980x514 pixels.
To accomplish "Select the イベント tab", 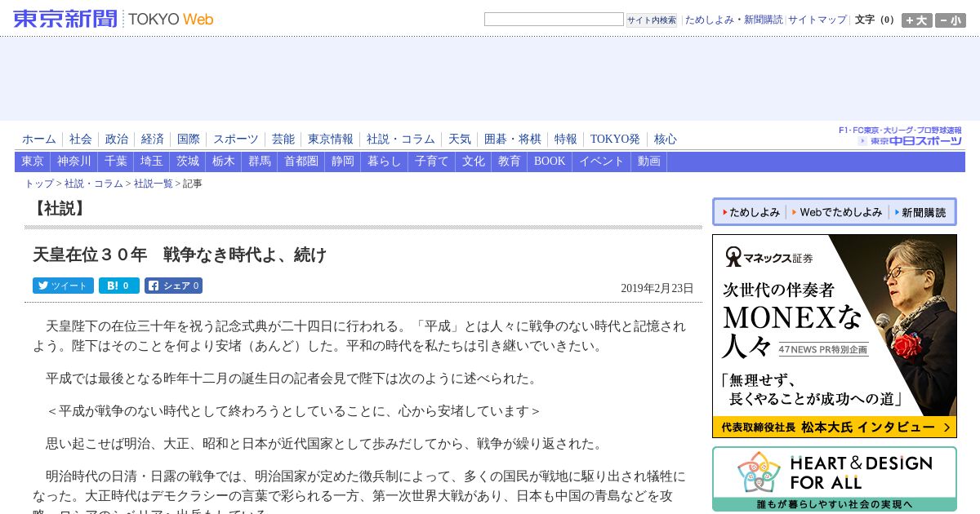I will pyautogui.click(x=602, y=162).
